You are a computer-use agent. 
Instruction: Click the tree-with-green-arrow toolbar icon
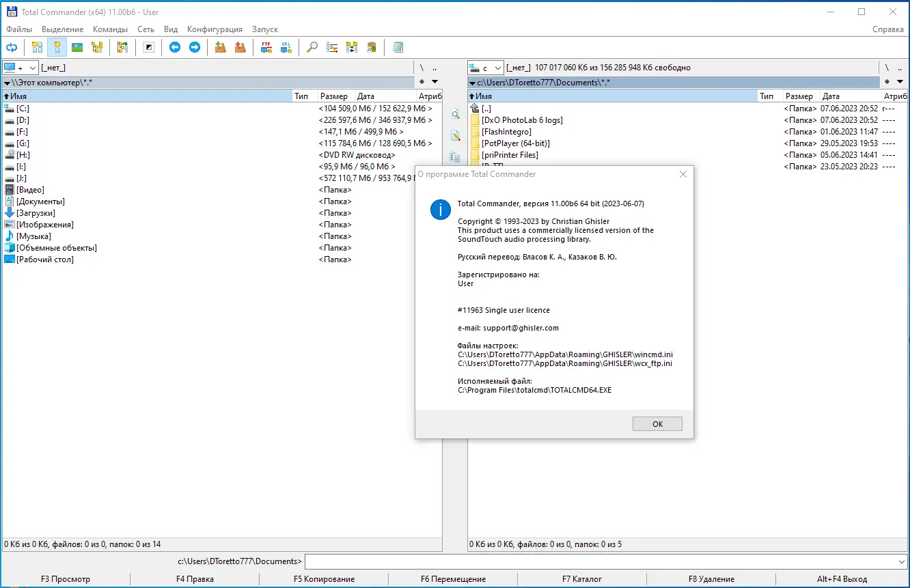click(123, 47)
